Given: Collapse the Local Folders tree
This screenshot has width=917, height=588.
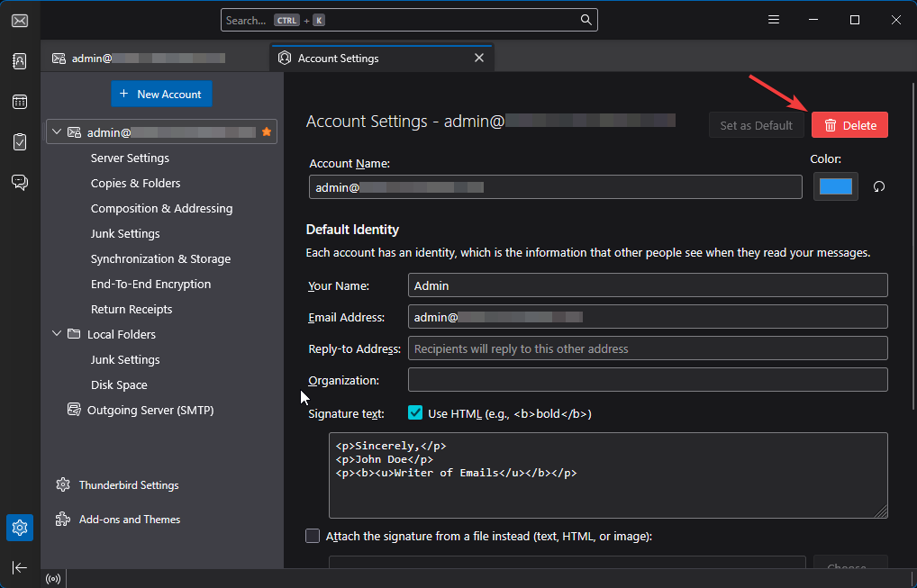Looking at the screenshot, I should tap(57, 334).
